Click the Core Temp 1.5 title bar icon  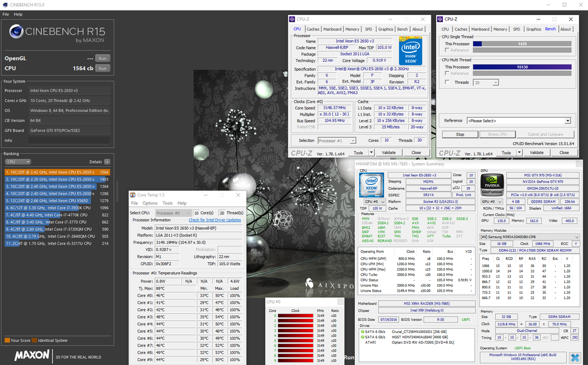coord(133,195)
